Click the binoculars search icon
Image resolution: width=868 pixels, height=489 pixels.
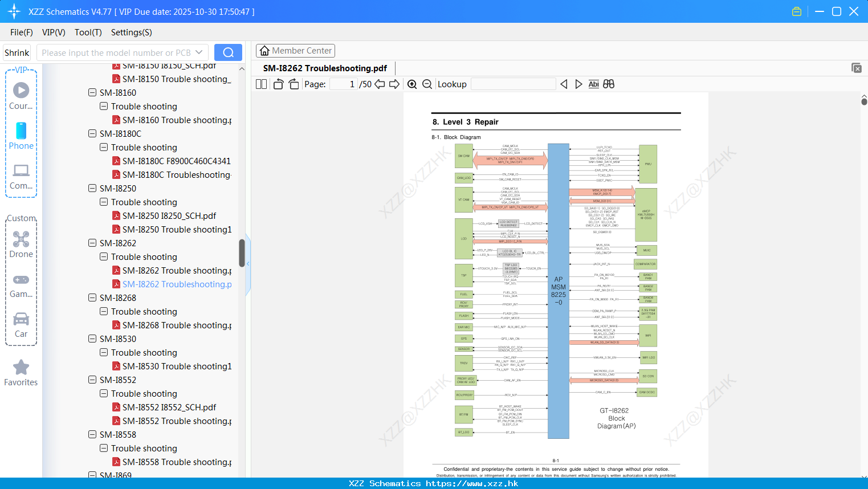point(609,84)
